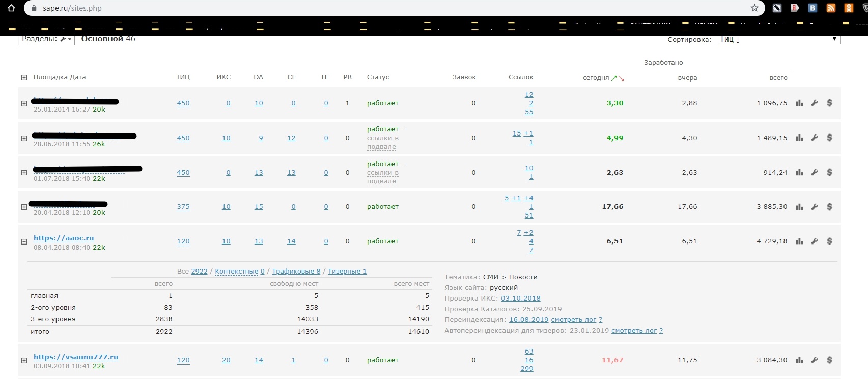This screenshot has height=379, width=868.
Task: Click the Основной 46 section label
Action: pos(108,39)
